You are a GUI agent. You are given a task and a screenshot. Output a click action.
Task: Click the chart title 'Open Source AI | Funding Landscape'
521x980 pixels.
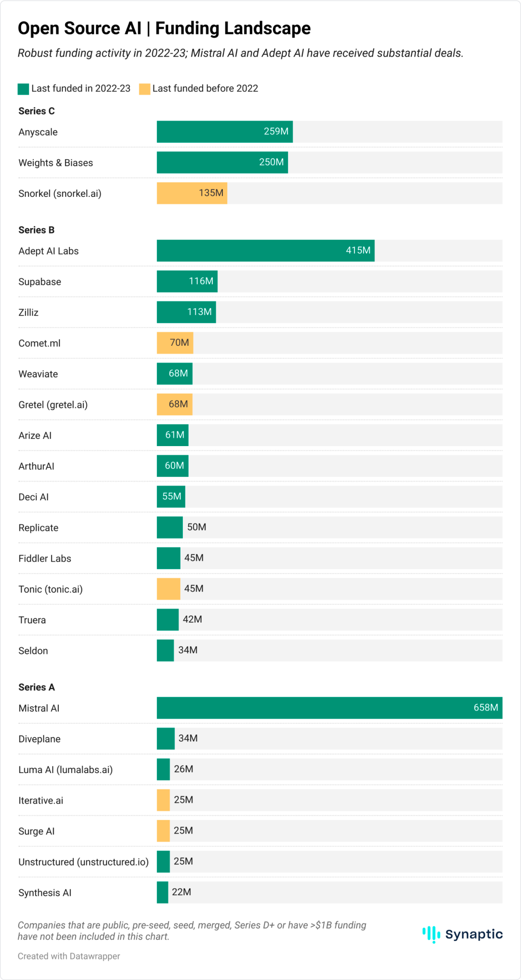pyautogui.click(x=165, y=28)
